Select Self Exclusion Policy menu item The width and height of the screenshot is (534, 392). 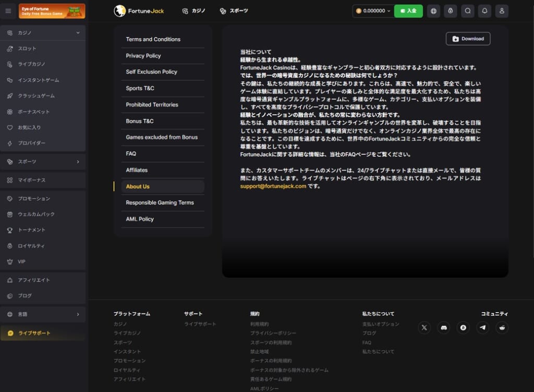(163, 72)
